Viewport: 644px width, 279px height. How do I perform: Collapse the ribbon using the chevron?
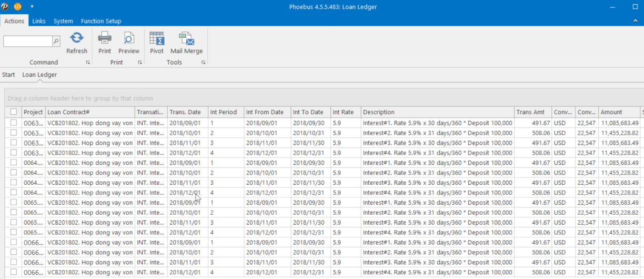pos(635,21)
